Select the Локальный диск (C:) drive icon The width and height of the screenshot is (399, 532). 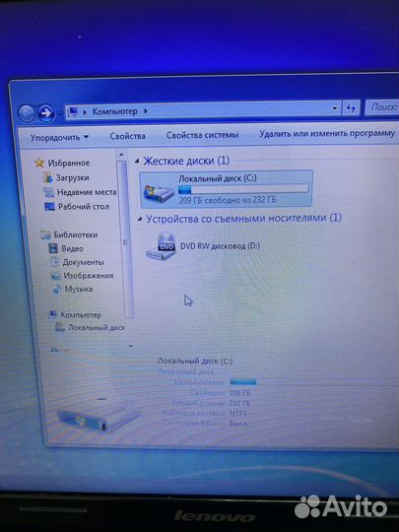click(x=159, y=193)
